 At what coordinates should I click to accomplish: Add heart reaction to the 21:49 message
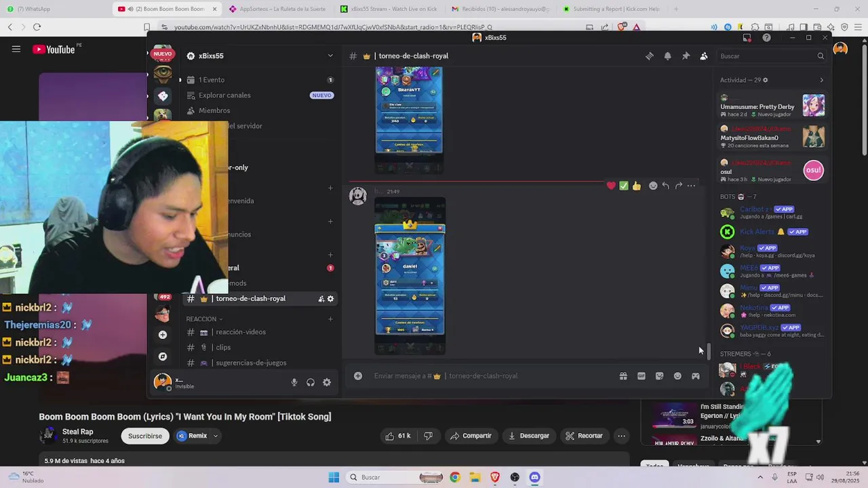pos(611,186)
